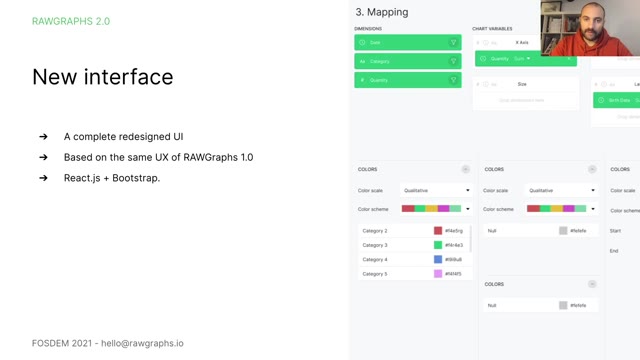Select the Category dimension chip
Image resolution: width=640 pixels, height=360 pixels.
(408, 61)
